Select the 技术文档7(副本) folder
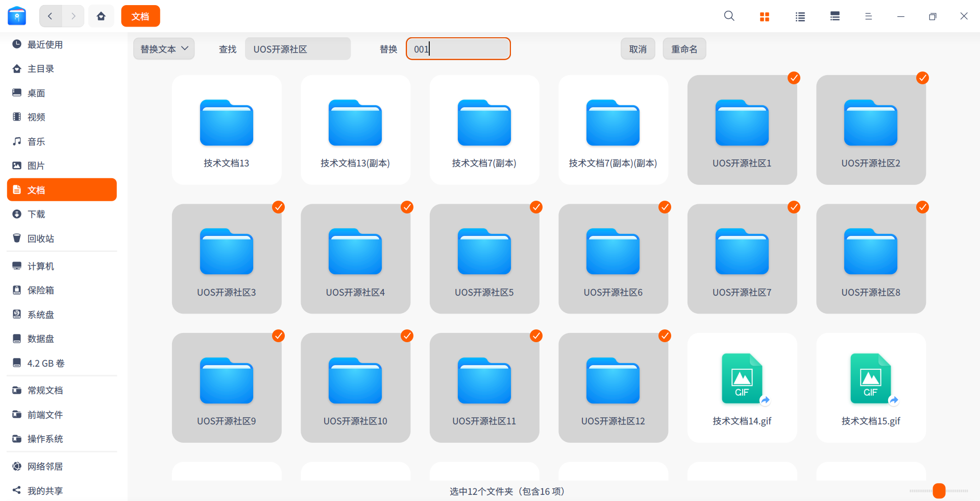 [x=484, y=130]
